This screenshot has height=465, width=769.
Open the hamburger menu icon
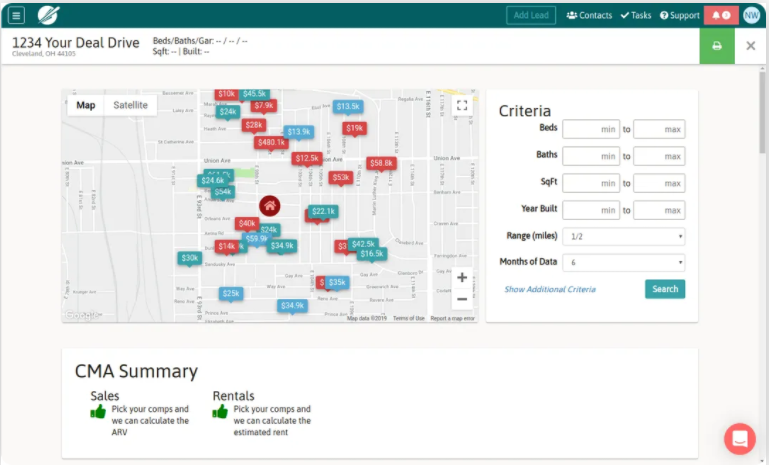tap(16, 15)
